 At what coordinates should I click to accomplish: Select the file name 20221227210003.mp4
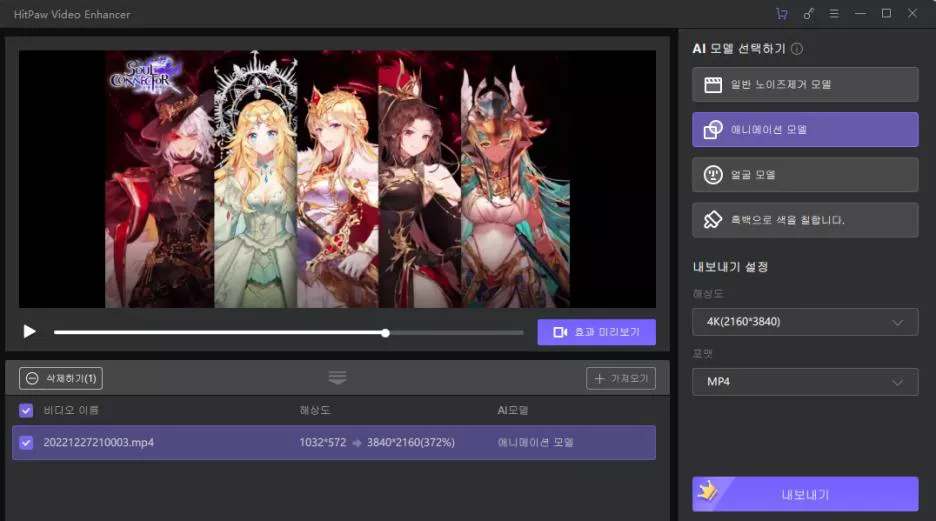[x=98, y=442]
